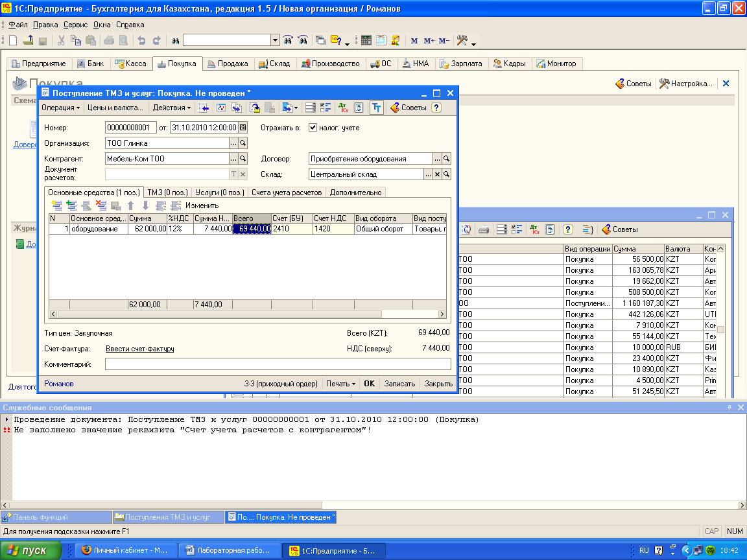Open ellipsis selector for Склад field

coord(428,175)
